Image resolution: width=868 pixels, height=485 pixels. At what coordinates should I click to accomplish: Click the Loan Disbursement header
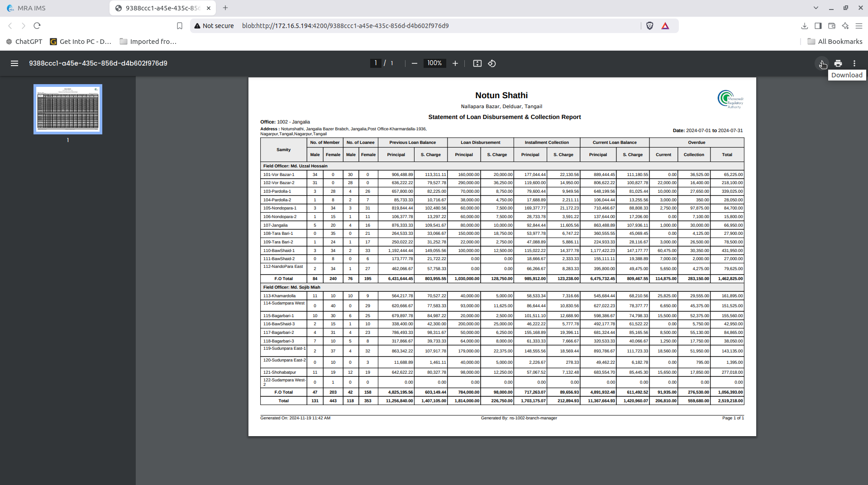coord(480,143)
